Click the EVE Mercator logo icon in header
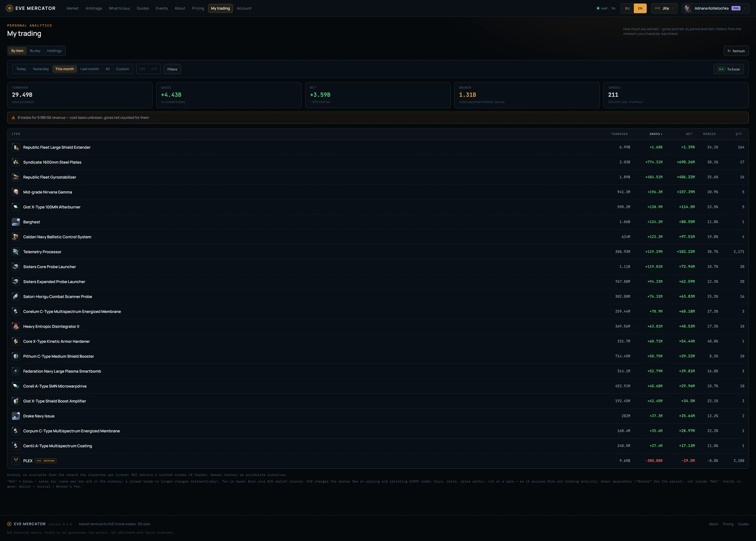 10,8
